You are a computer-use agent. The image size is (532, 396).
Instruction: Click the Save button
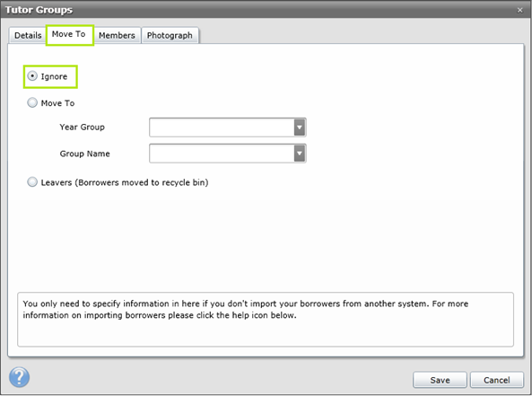[440, 380]
